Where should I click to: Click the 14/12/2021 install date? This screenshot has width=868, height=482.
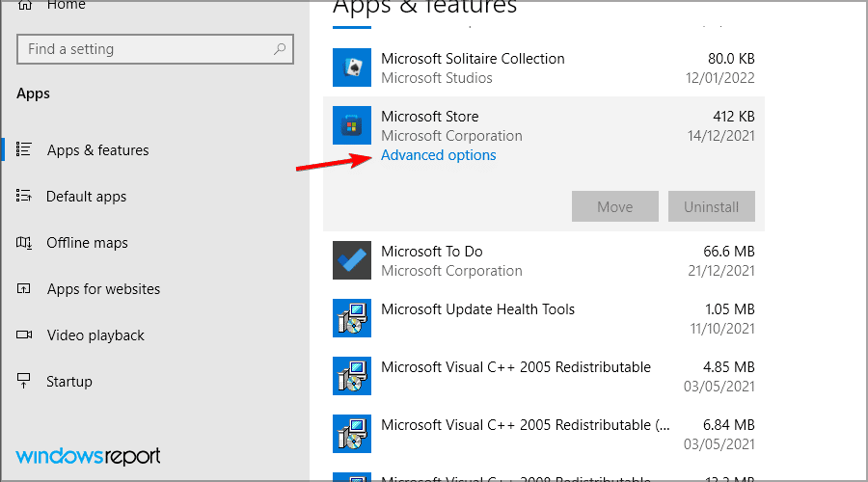pos(720,136)
